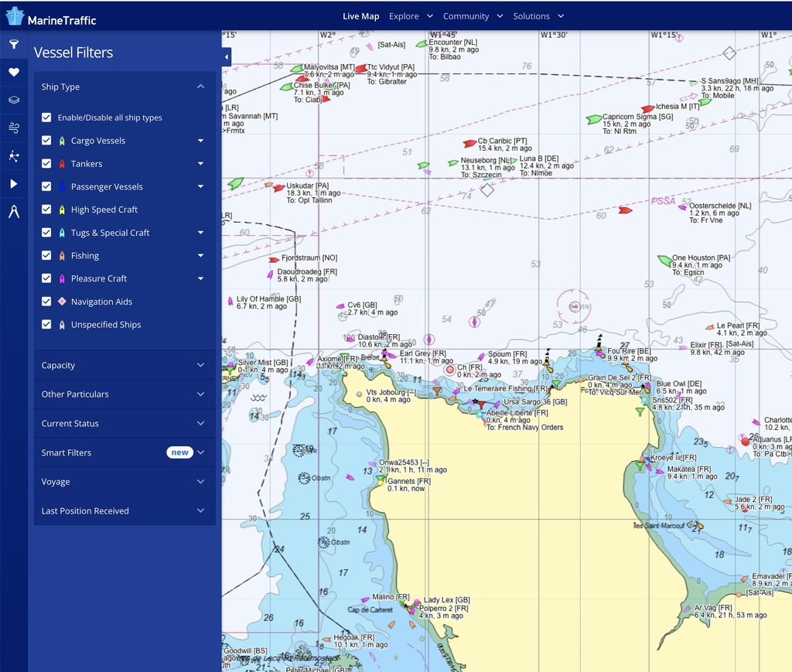Open the Solutions menu
Viewport: 792px width, 672px height.
[x=538, y=16]
